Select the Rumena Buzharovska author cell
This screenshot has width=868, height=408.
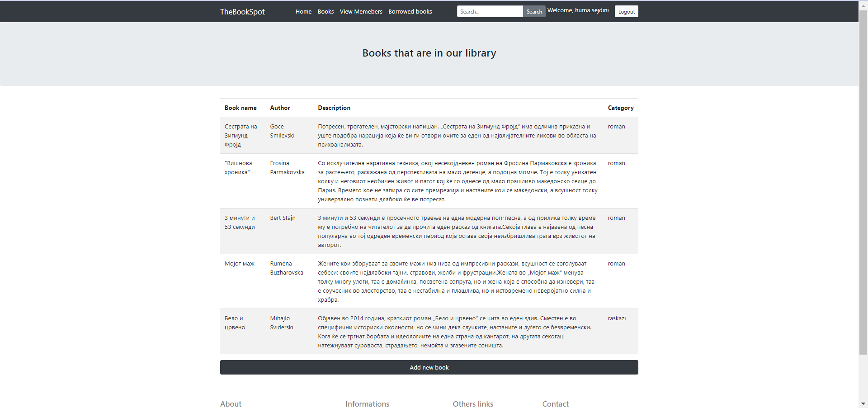(x=286, y=268)
